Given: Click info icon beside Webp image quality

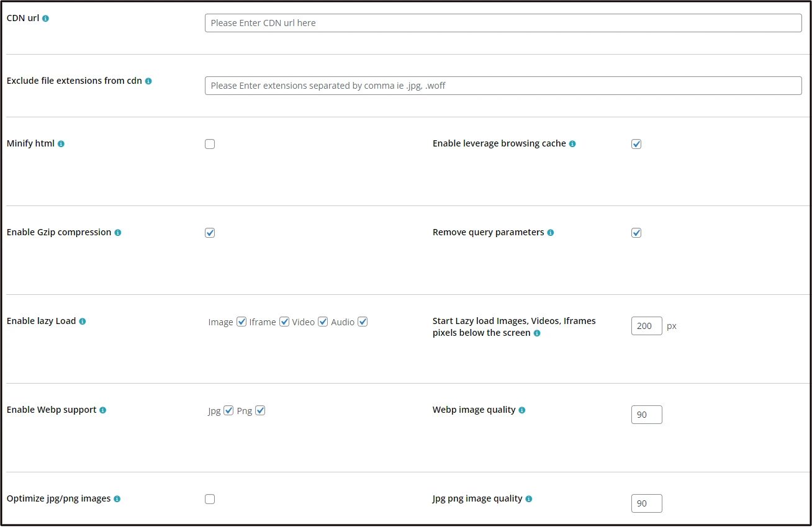Looking at the screenshot, I should pos(522,410).
